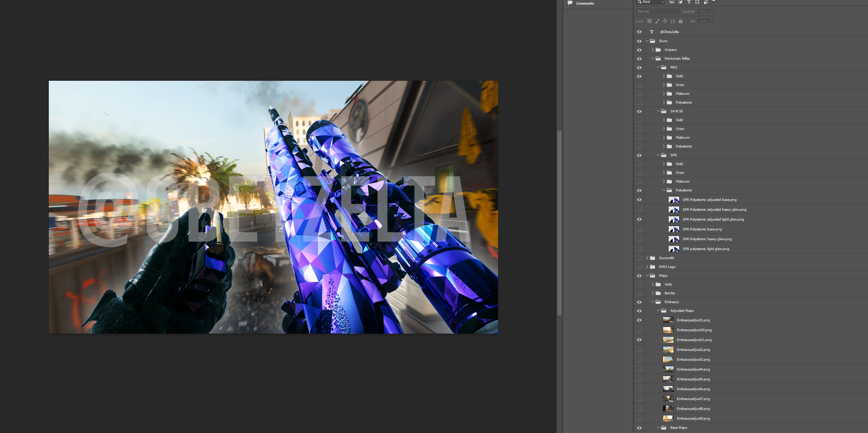The width and height of the screenshot is (868, 433).
Task: Filter for shape layers
Action: coord(697,2)
